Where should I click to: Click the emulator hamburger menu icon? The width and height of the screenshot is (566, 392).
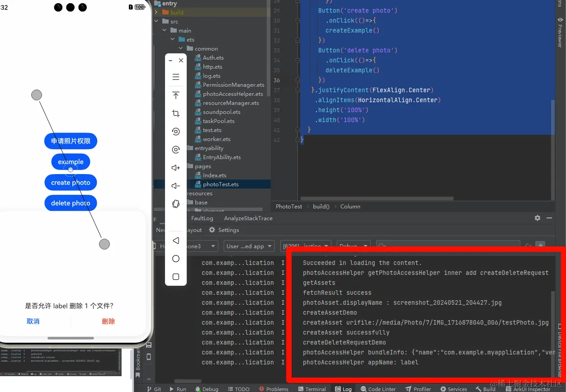pyautogui.click(x=176, y=77)
